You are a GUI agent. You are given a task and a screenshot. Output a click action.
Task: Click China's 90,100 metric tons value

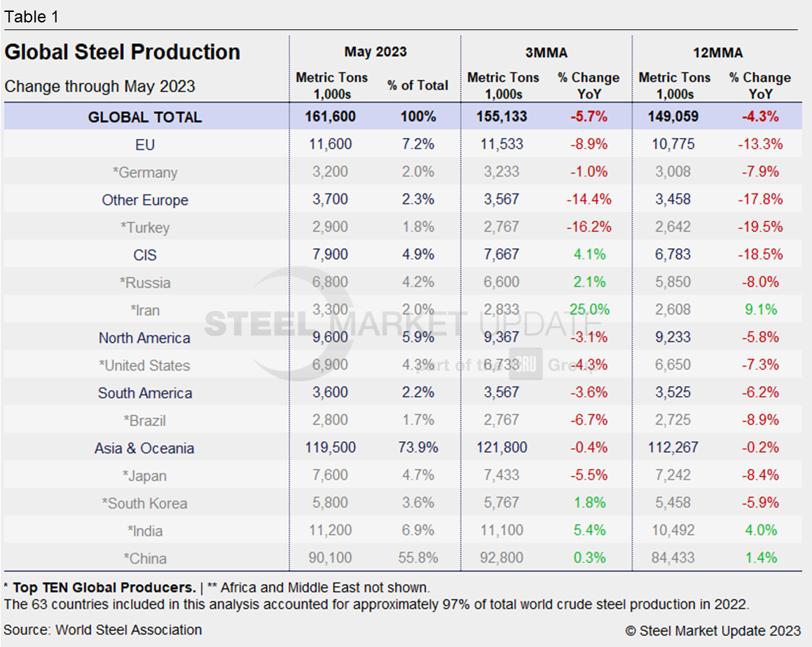tap(329, 559)
